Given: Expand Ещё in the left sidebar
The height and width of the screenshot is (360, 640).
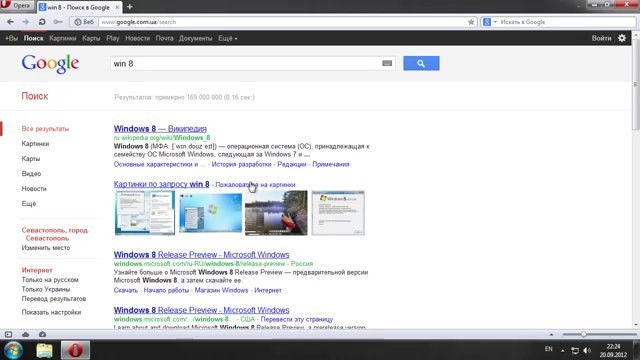Looking at the screenshot, I should point(29,204).
